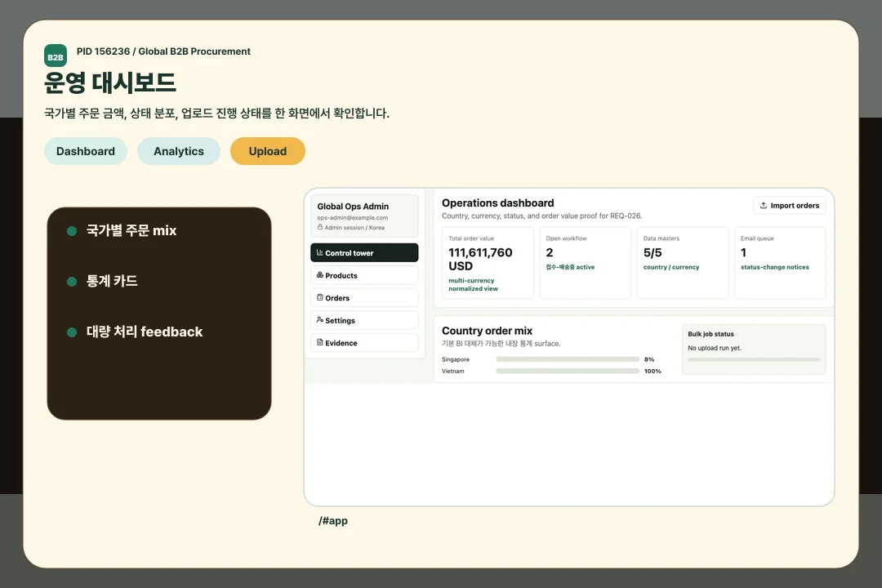Click the '통계 카드' bullet item
This screenshot has height=588, width=882.
102,281
